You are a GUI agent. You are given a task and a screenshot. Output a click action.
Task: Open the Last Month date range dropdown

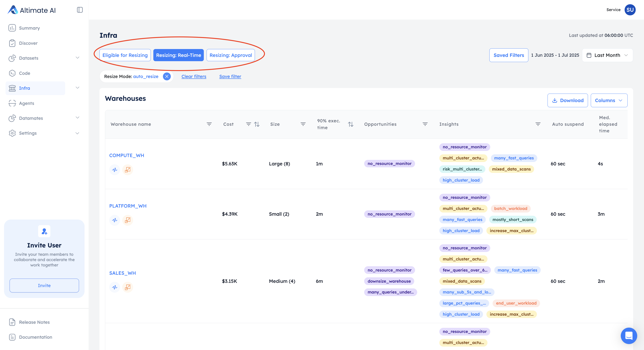[607, 55]
